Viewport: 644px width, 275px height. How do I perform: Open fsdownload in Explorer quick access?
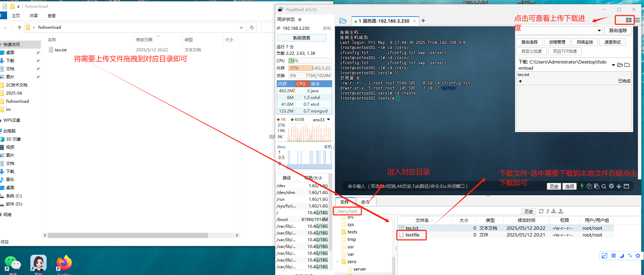pos(18,101)
